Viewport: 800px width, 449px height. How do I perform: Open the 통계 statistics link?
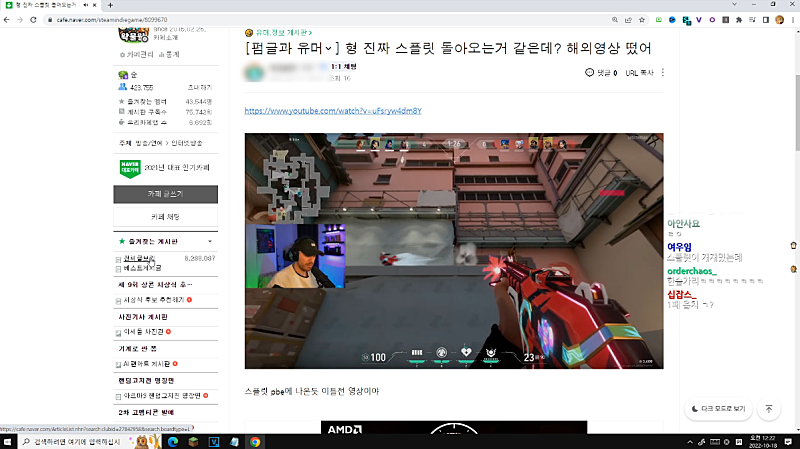[169, 55]
